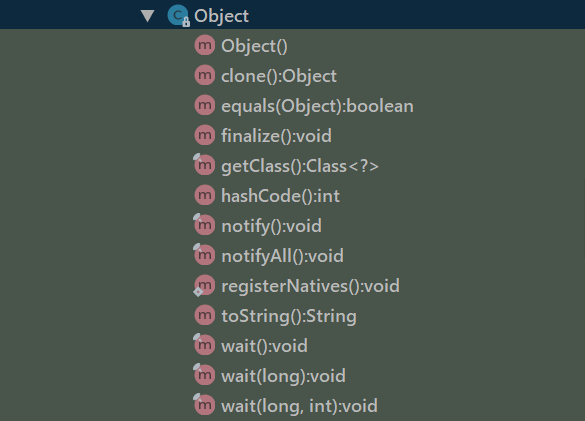Click the method icon for equals(Object)
This screenshot has width=585, height=421.
point(205,105)
